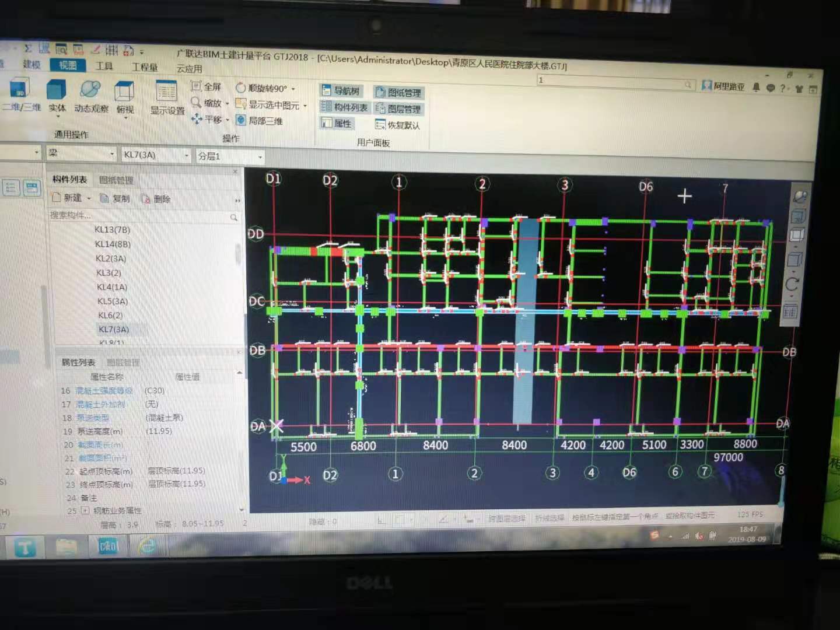
Task: Activate 动态观察 orbit tool
Action: pos(90,90)
